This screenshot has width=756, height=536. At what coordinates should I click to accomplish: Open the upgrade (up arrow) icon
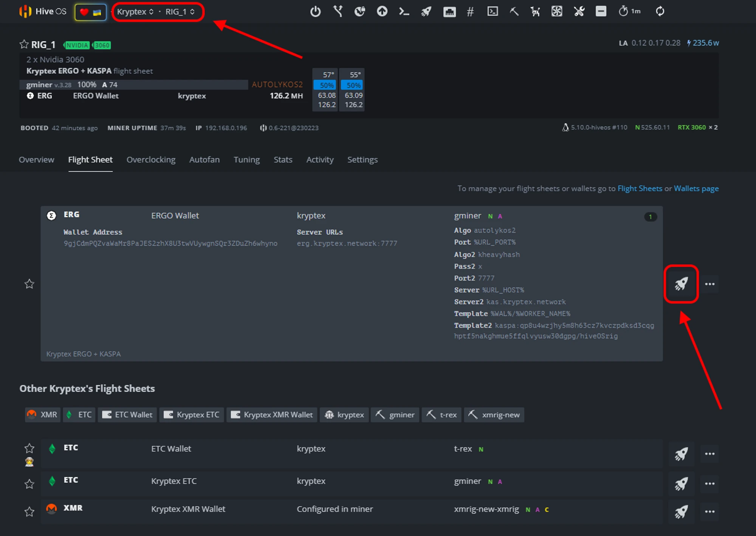(x=382, y=11)
